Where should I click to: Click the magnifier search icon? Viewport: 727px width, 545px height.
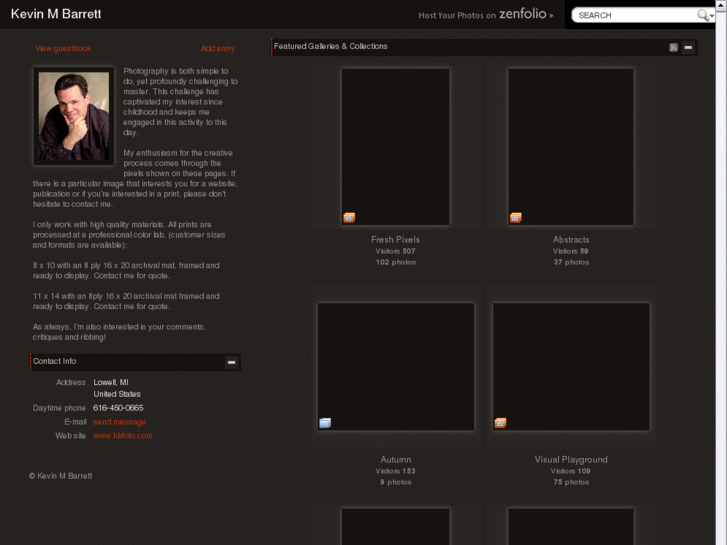pos(703,15)
